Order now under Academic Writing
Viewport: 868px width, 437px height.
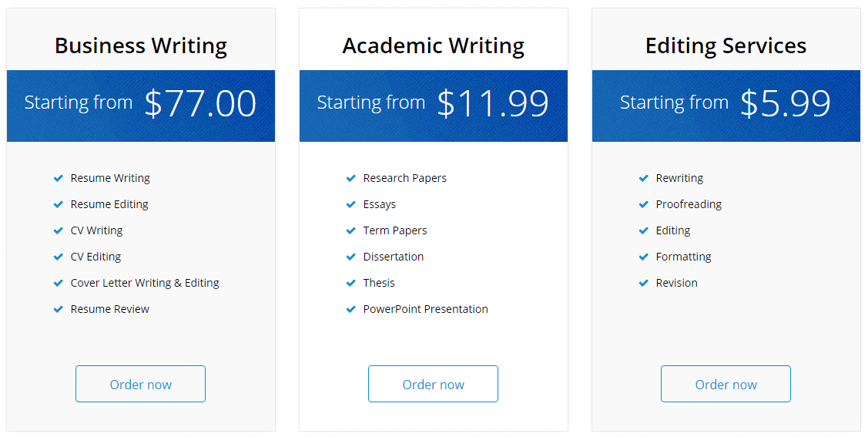tap(433, 384)
